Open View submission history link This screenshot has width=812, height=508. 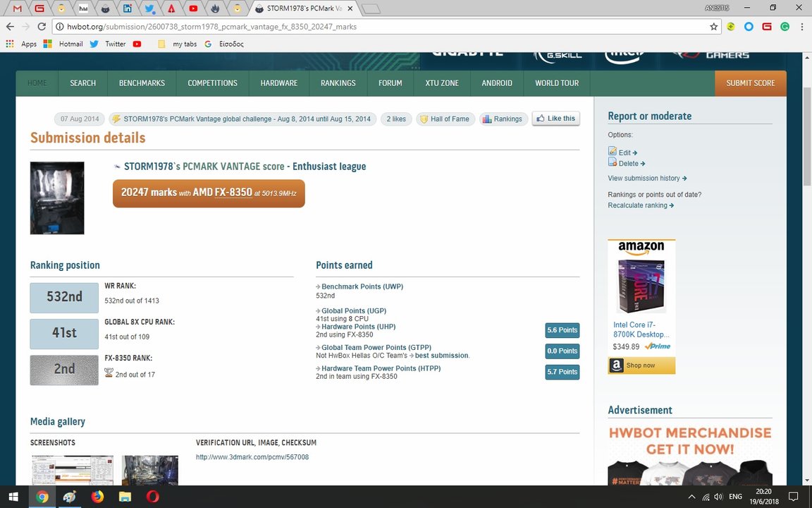tap(647, 179)
